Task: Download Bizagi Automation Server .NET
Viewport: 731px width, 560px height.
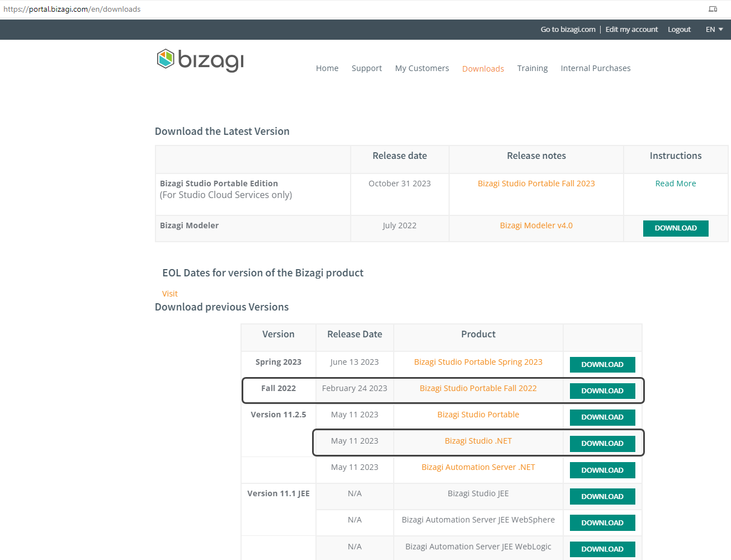Action: [x=602, y=470]
